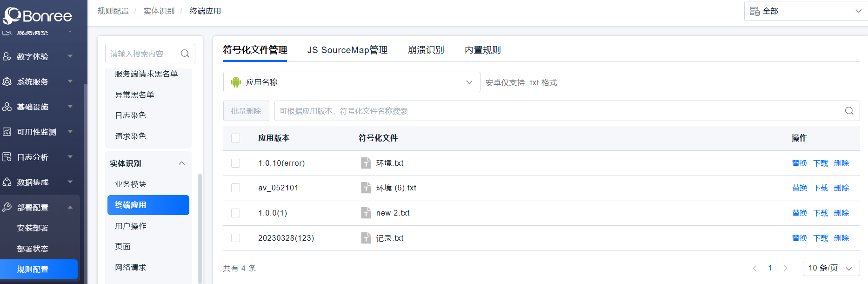Screen dimensions: 868x284
Task: Click the search magnifier in sidebar search box
Action: 185,54
